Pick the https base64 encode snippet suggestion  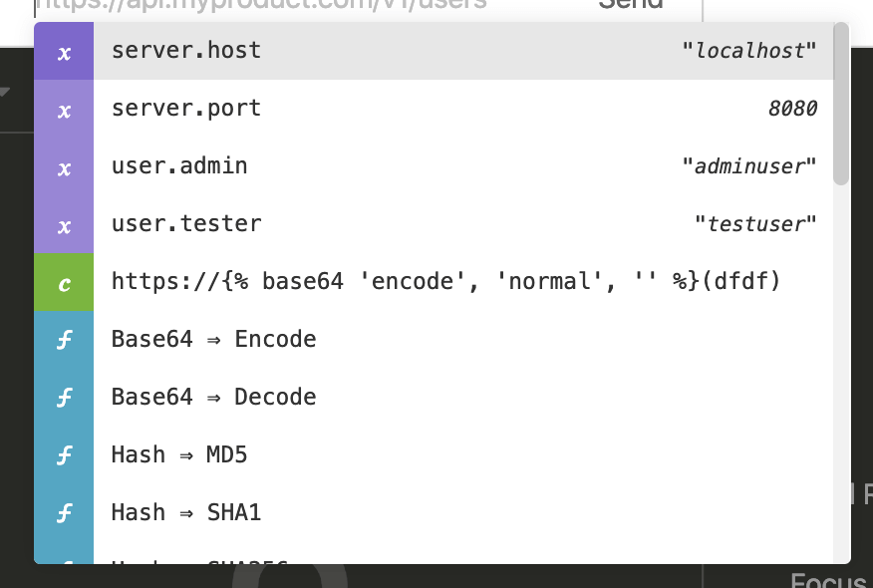click(444, 282)
